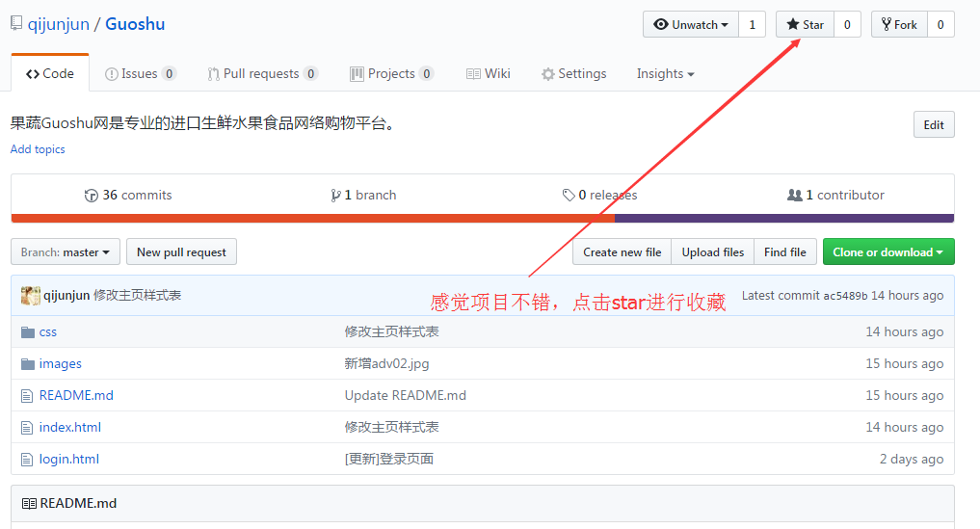Click the Add topics link
Screen dimensions: 980x529
(x=38, y=148)
